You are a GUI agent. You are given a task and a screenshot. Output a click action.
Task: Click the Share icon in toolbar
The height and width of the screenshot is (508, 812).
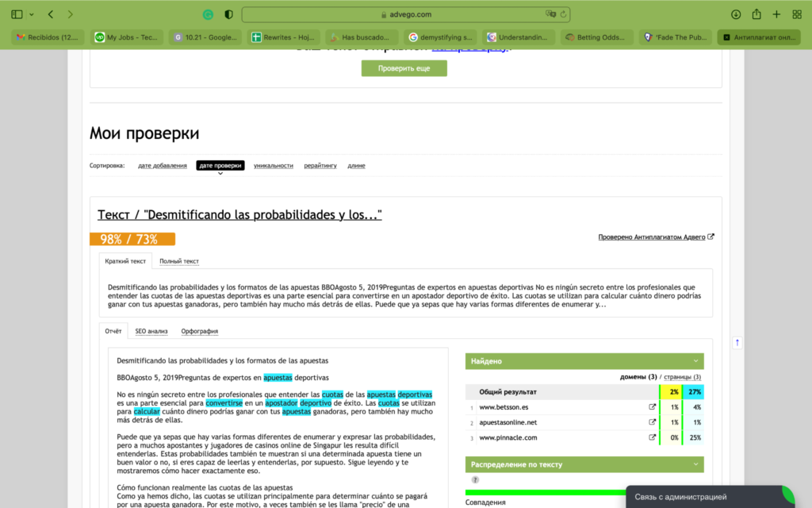pyautogui.click(x=756, y=14)
